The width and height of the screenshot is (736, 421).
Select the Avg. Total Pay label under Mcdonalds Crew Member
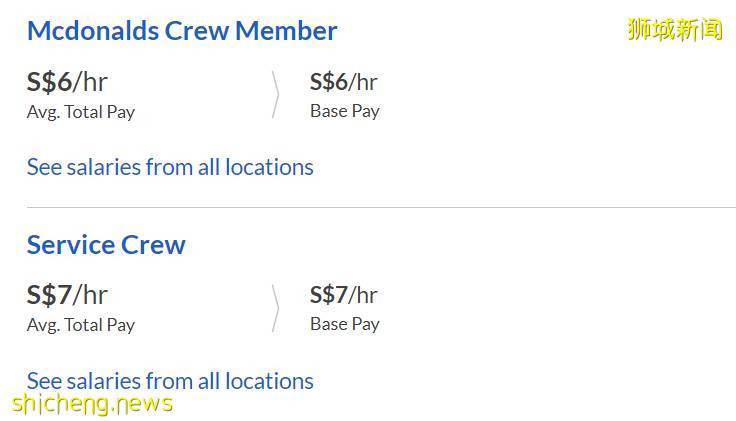click(x=80, y=112)
